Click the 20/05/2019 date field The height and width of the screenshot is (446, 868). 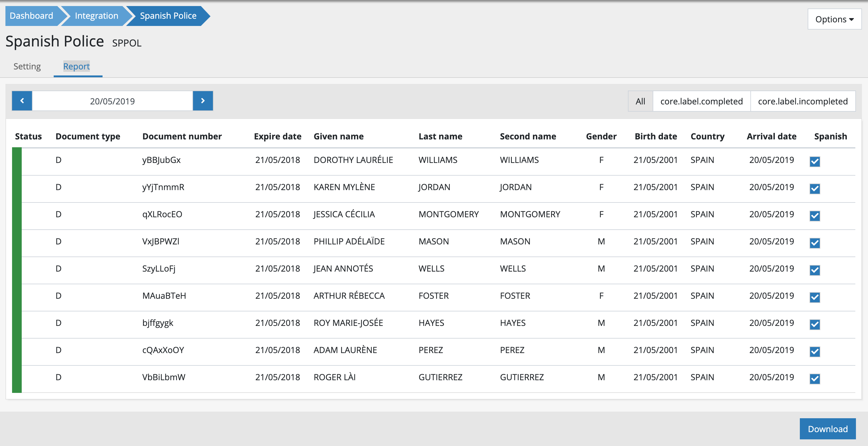(x=112, y=101)
